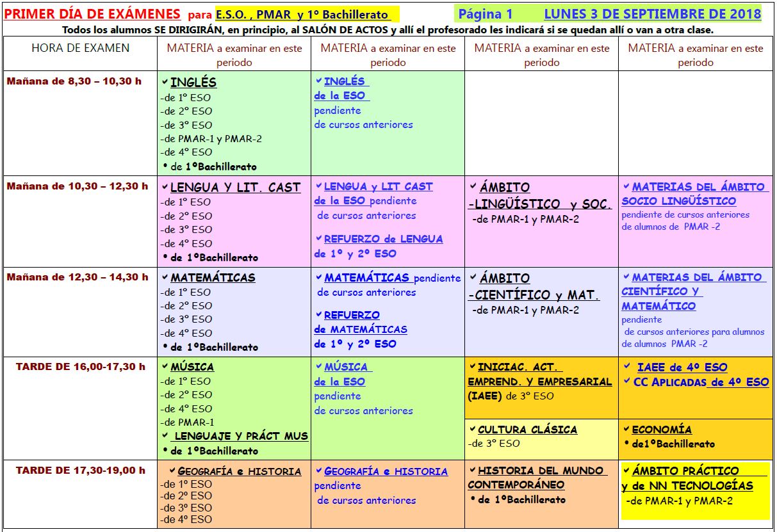Image resolution: width=777 pixels, height=532 pixels.
Task: Click the black MATEMÁTICAS heading
Action: coord(213,278)
